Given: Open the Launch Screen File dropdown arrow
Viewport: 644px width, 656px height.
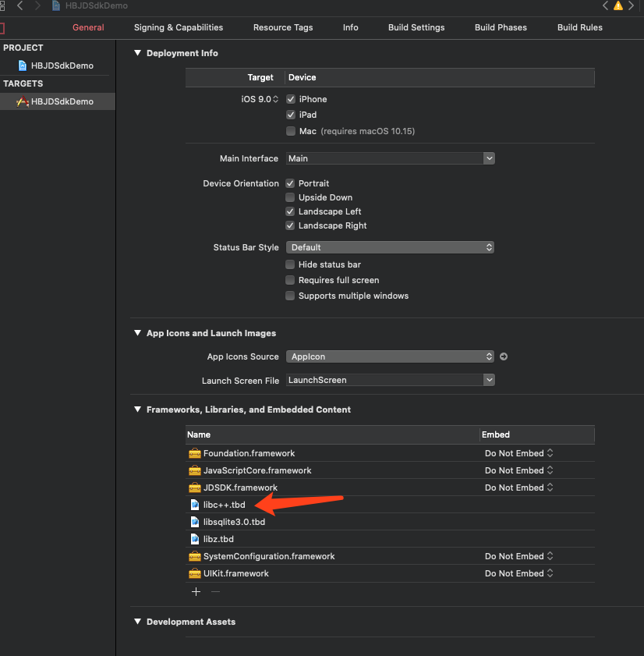Looking at the screenshot, I should (489, 380).
